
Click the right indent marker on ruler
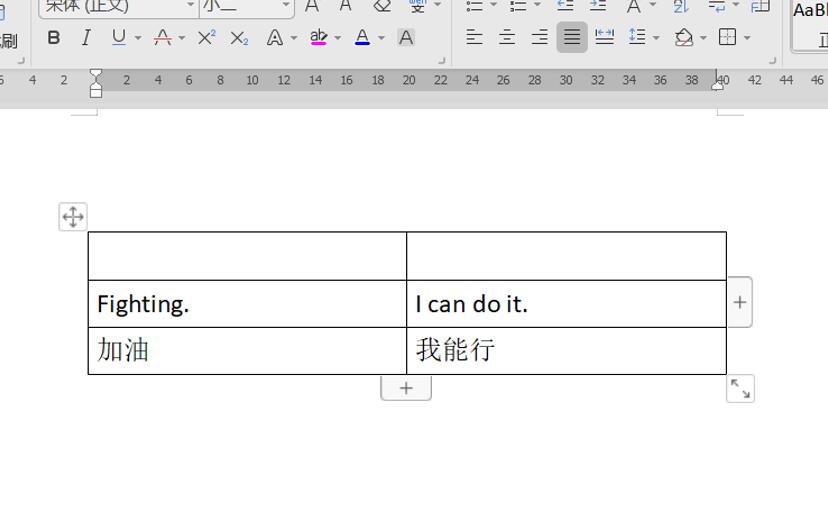tap(717, 85)
